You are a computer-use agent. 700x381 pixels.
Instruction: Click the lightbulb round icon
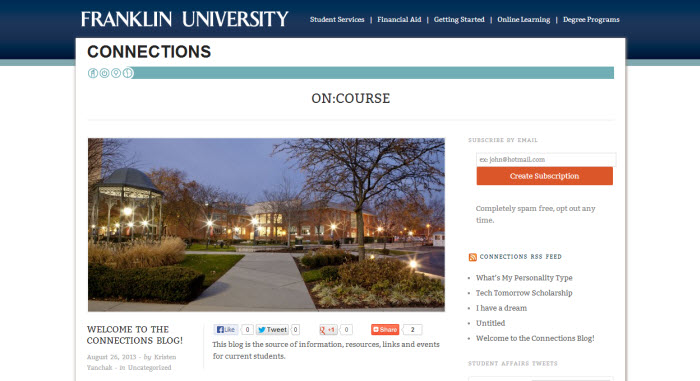pyautogui.click(x=116, y=73)
